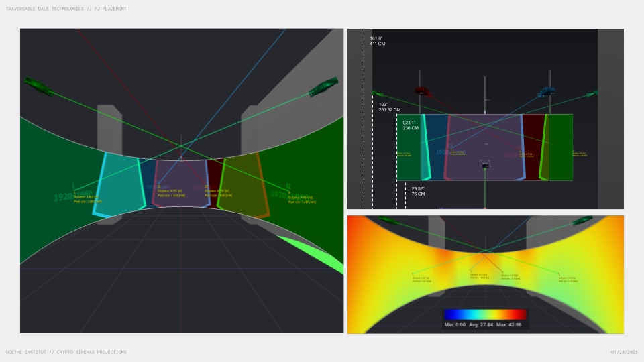Viewport: 644px width, 362px height.
Task: Click the Min: 0.00 legend value
Action: coord(455,324)
